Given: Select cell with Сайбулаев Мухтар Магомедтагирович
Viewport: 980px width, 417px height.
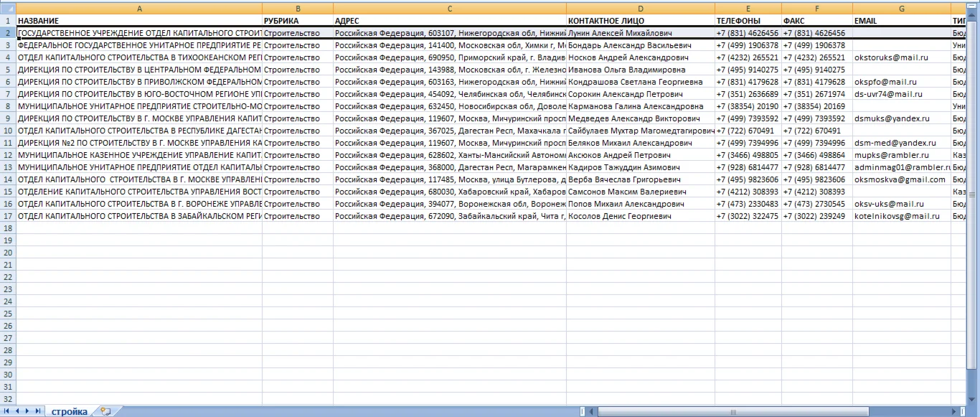Looking at the screenshot, I should pyautogui.click(x=641, y=131).
